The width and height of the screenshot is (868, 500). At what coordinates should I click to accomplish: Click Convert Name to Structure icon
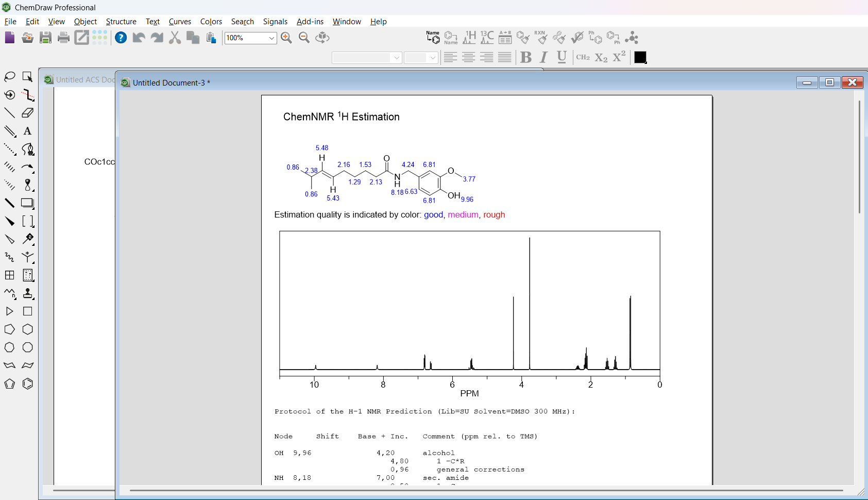(x=433, y=38)
